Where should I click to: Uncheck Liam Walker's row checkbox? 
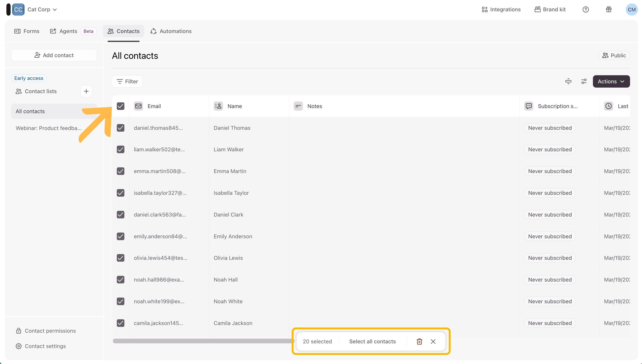(120, 150)
